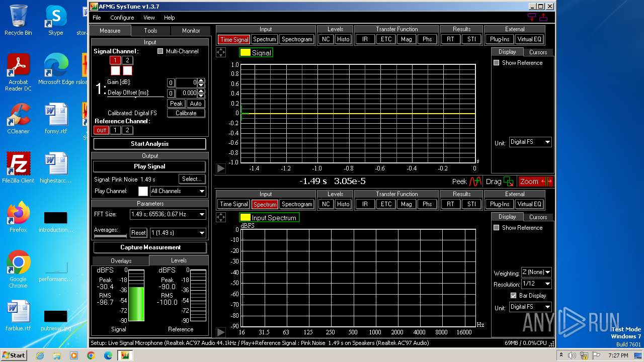Open farblue.rtf desktop file
The image size is (644, 362).
[18, 316]
